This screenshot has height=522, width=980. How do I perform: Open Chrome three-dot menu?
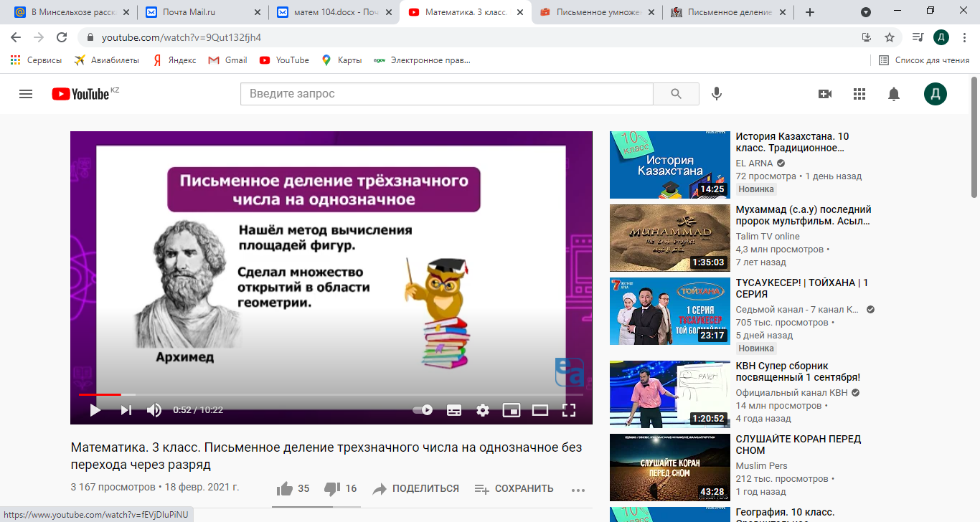coord(964,37)
